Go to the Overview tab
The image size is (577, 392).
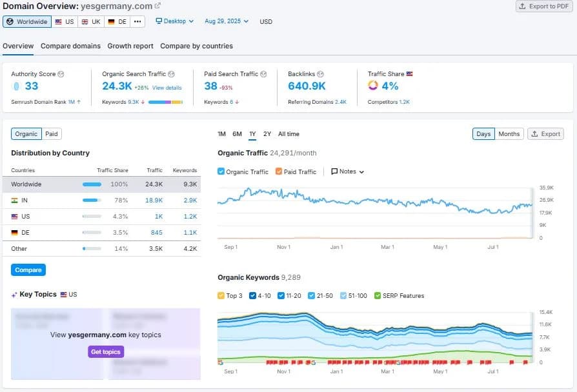(x=18, y=46)
